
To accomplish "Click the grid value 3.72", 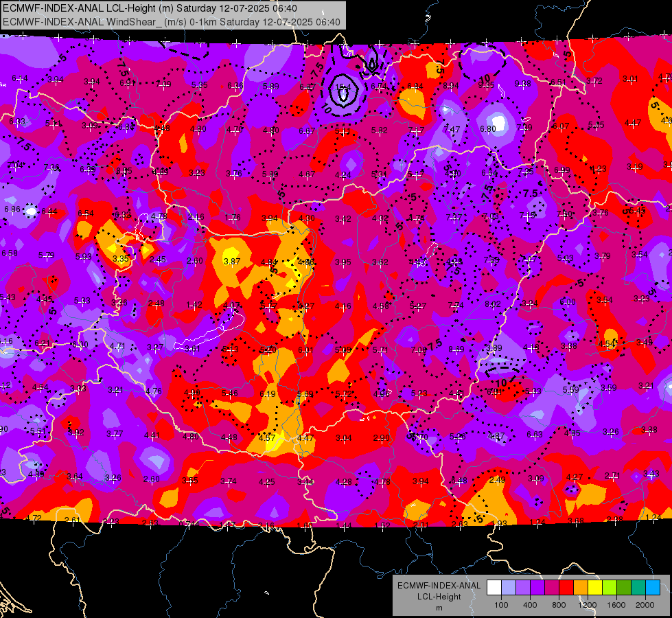I will coord(594,80).
